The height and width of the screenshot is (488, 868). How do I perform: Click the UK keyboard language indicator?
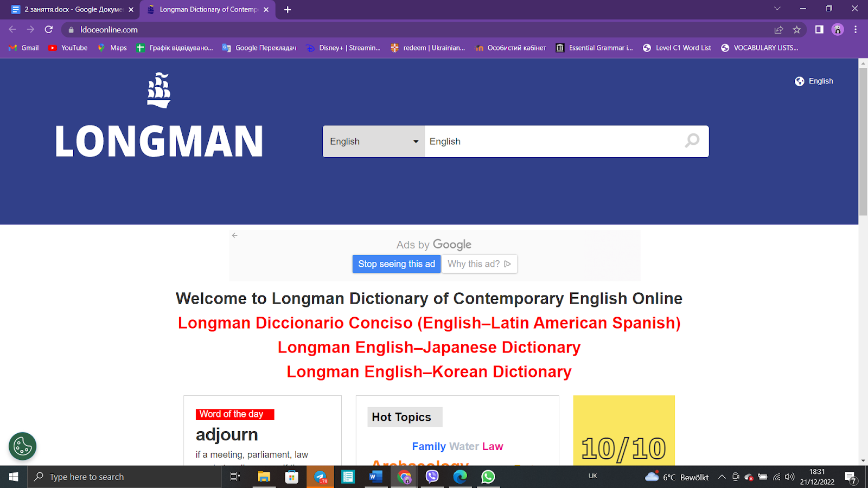coord(592,476)
